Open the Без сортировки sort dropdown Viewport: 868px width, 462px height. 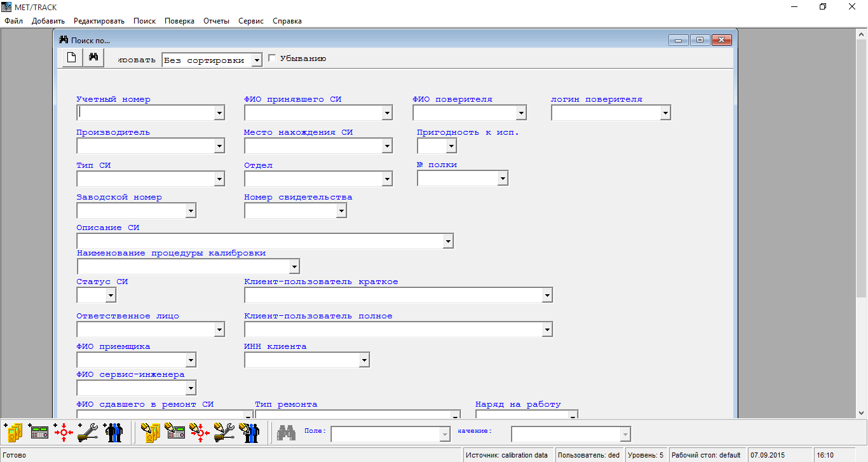click(256, 60)
